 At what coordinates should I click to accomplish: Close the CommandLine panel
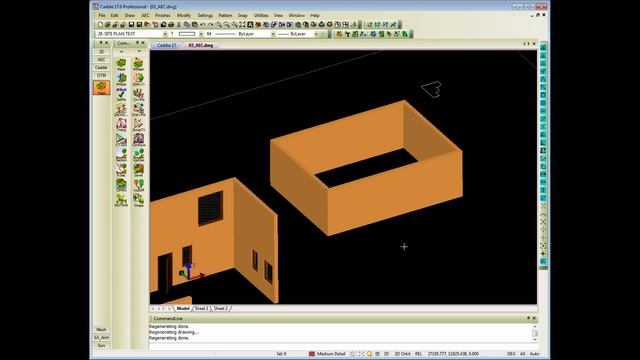tap(534, 318)
